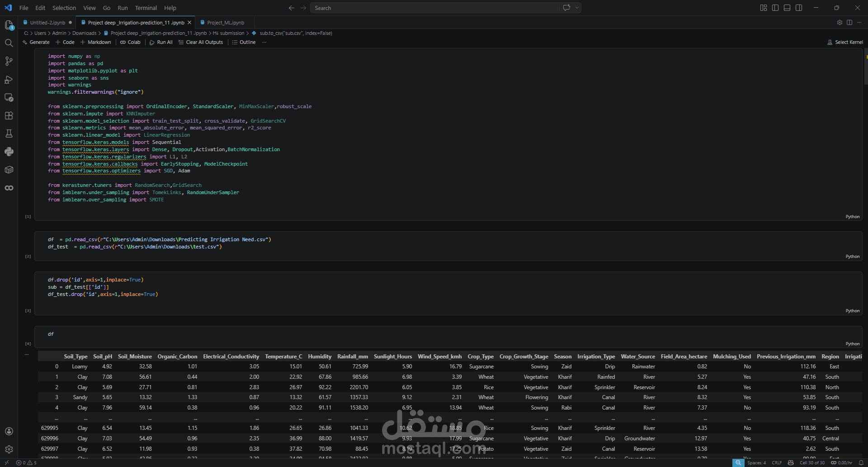Click Spaces: 4 in status bar
The width and height of the screenshot is (868, 467).
(x=756, y=462)
